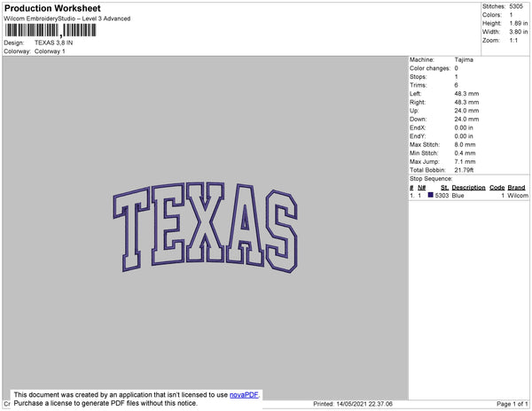Select the 'Color changes:' label
The height and width of the screenshot is (411, 532).
[430, 68]
